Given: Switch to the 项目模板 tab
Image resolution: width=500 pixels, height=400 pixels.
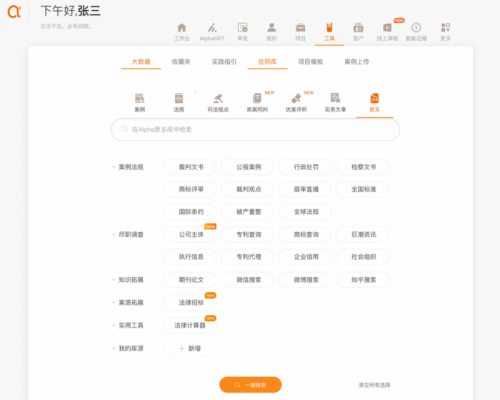Looking at the screenshot, I should click(x=310, y=62).
